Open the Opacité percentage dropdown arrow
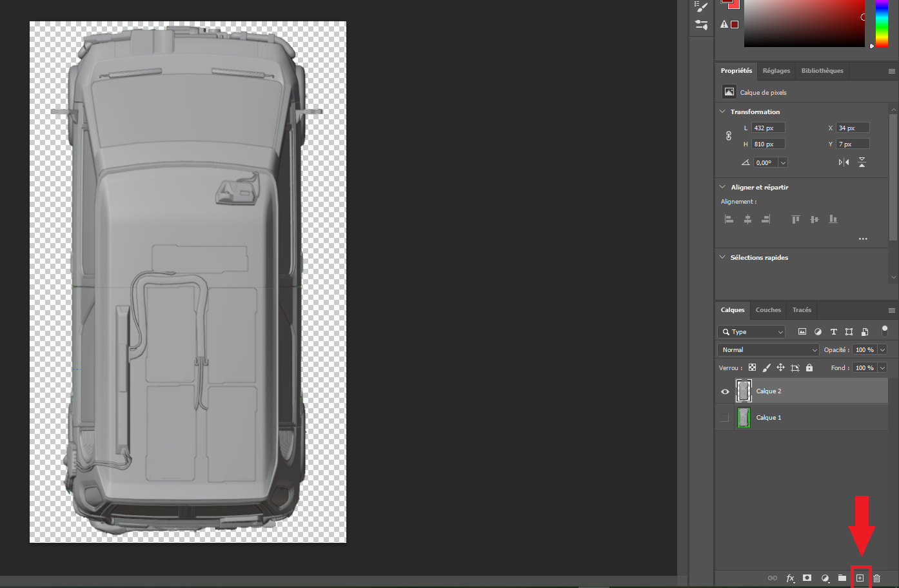899x588 pixels. pyautogui.click(x=882, y=349)
